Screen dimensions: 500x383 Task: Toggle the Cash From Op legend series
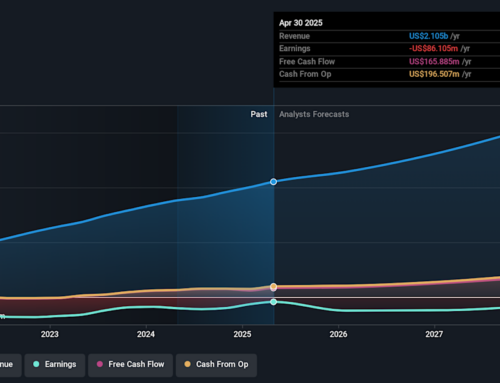point(216,365)
